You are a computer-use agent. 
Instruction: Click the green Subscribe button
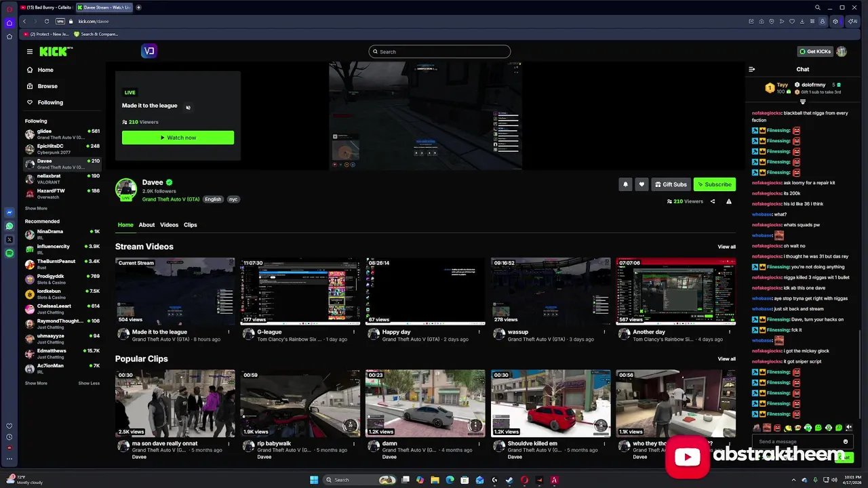tap(715, 184)
